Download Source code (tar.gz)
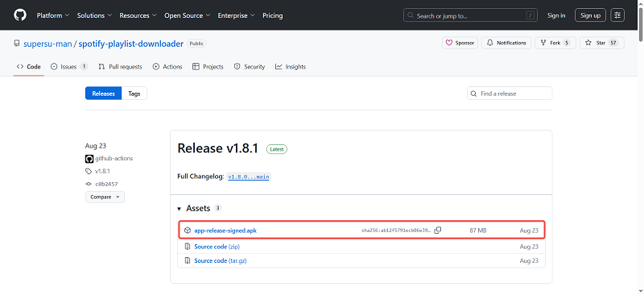Screen dimensions: 644x295 (x=220, y=261)
